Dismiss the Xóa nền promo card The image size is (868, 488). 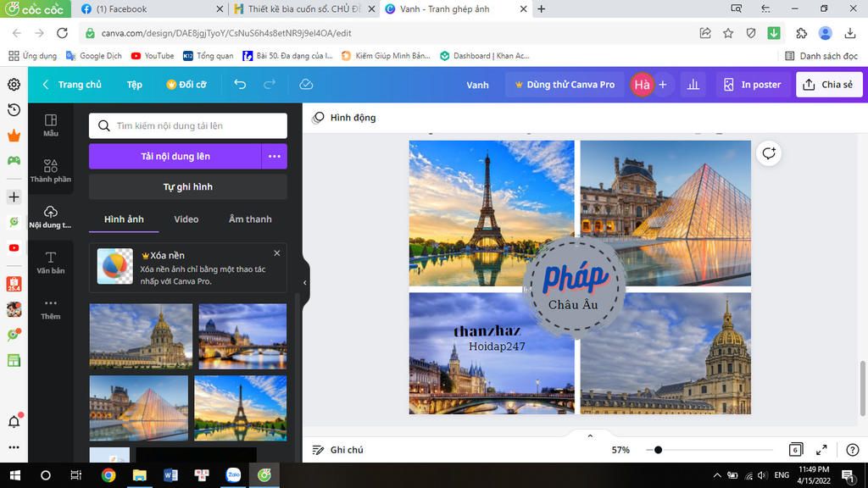pos(277,253)
